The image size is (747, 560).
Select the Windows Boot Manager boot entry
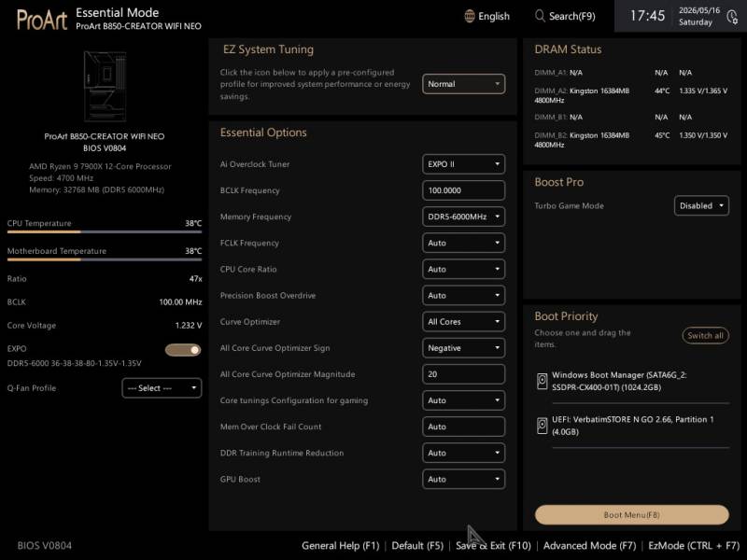(632, 382)
